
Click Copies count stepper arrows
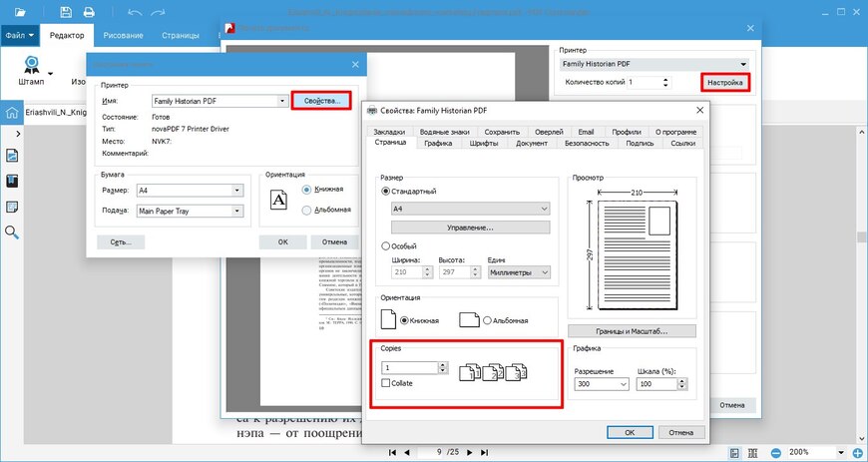442,367
